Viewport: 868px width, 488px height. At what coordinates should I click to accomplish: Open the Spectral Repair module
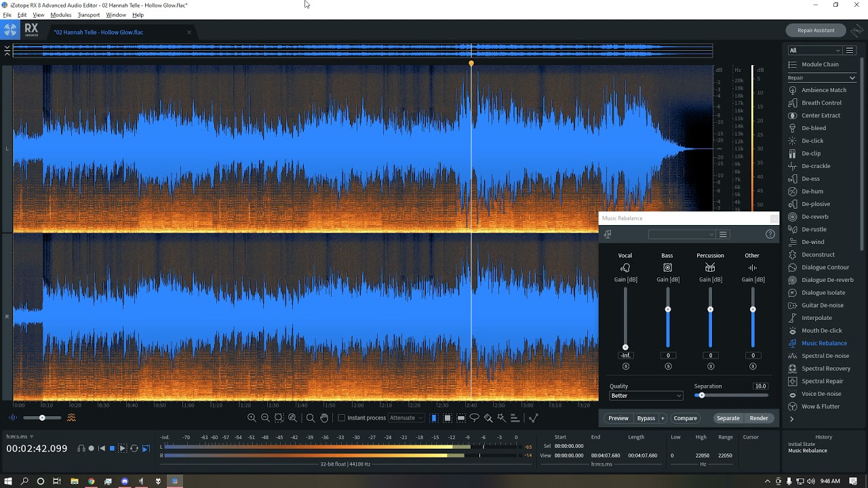coord(816,381)
